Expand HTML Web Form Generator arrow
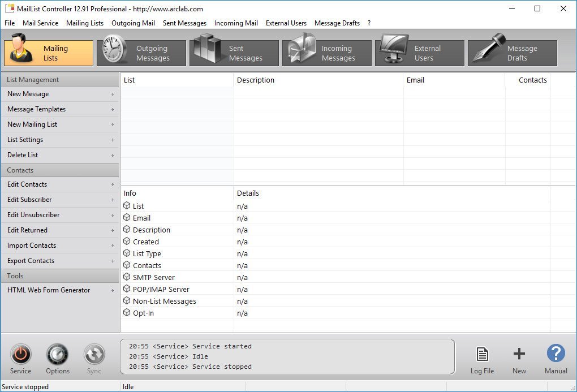Image resolution: width=577 pixels, height=392 pixels. (112, 290)
